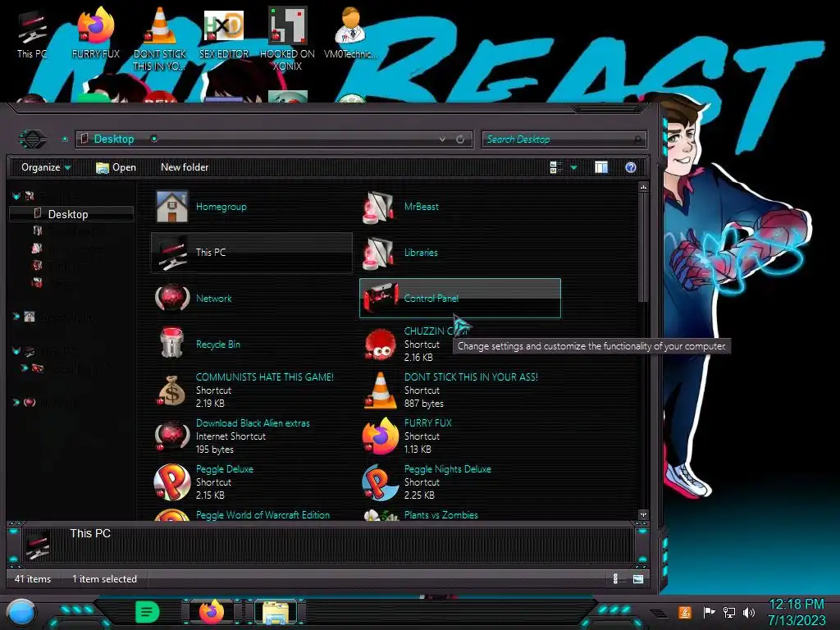Open the Explorer help button
The width and height of the screenshot is (840, 630).
click(631, 167)
